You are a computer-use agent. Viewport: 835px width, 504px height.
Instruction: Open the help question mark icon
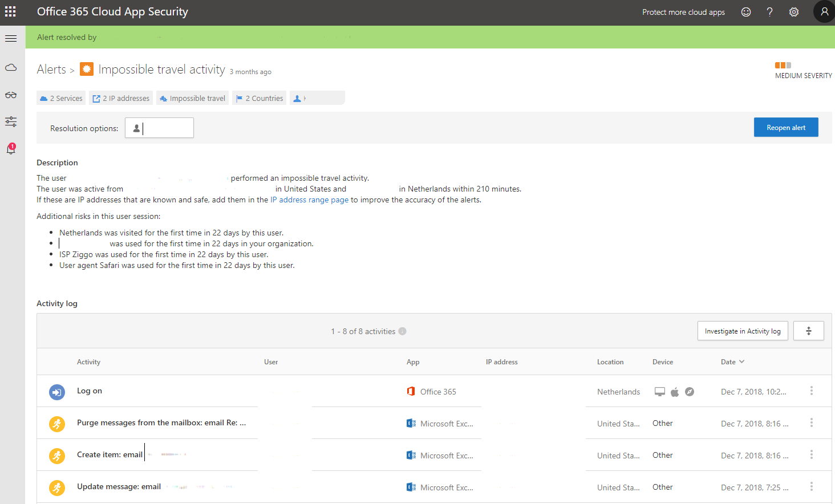pos(769,12)
